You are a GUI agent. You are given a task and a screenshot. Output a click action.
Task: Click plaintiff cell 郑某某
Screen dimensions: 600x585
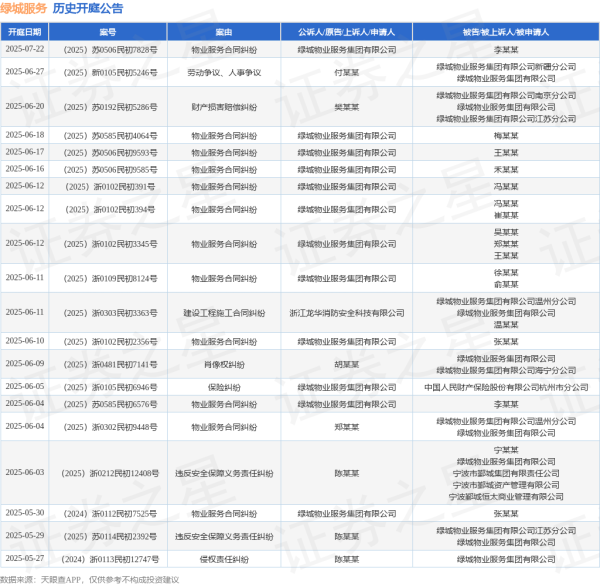(x=346, y=427)
